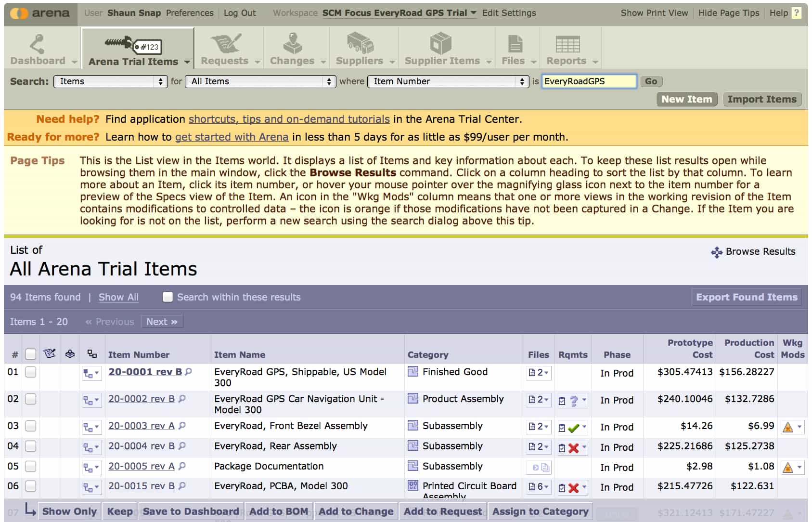Open the Suppliers truck icon
The image size is (812, 522).
pyautogui.click(x=360, y=43)
